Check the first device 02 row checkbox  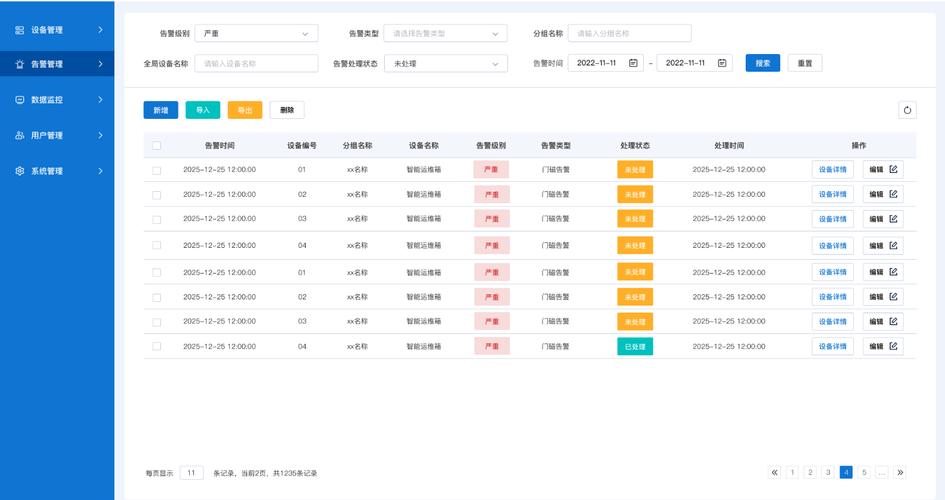coord(157,195)
